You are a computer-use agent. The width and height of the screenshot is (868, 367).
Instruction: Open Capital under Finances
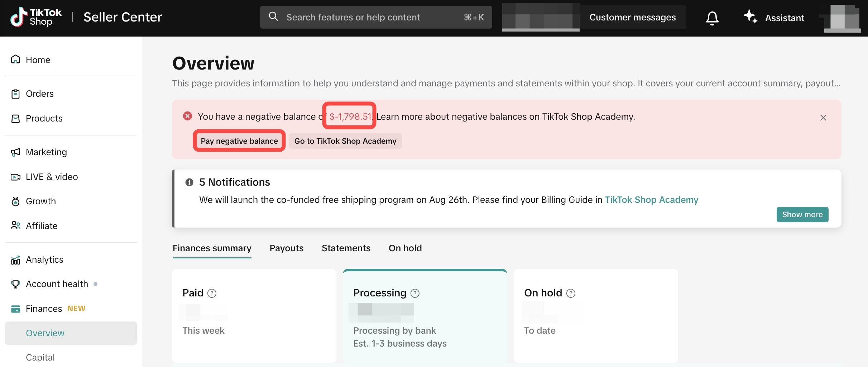[40, 357]
